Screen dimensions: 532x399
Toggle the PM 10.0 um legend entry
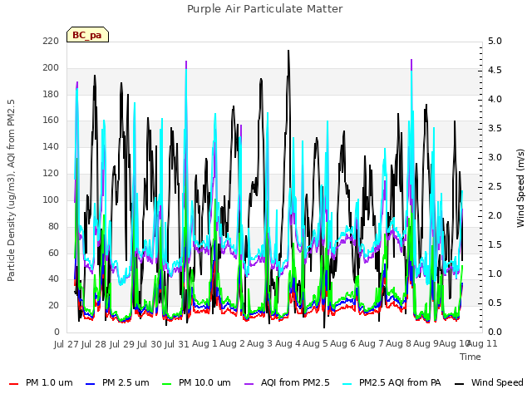tap(196, 382)
